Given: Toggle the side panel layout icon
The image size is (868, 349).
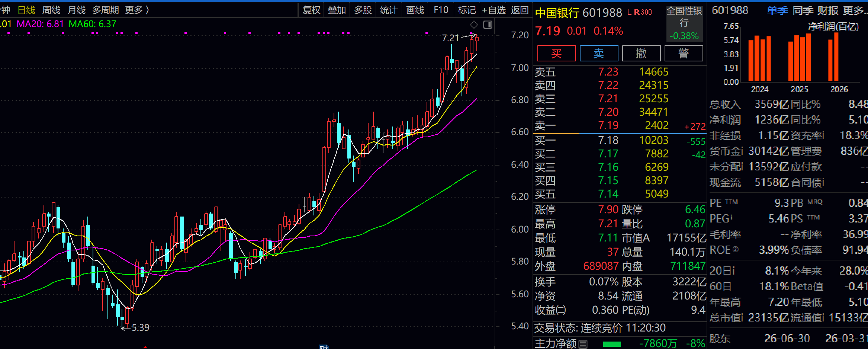Looking at the screenshot, I should click(x=488, y=25).
